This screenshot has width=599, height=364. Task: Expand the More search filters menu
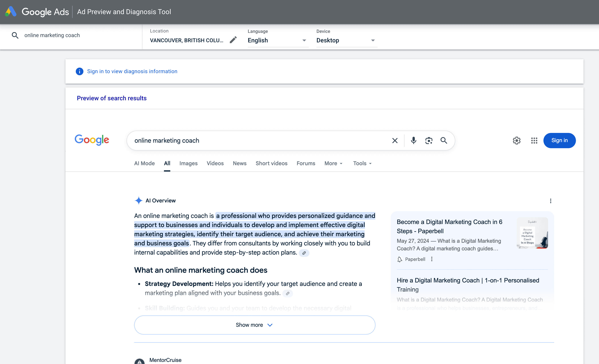point(333,163)
